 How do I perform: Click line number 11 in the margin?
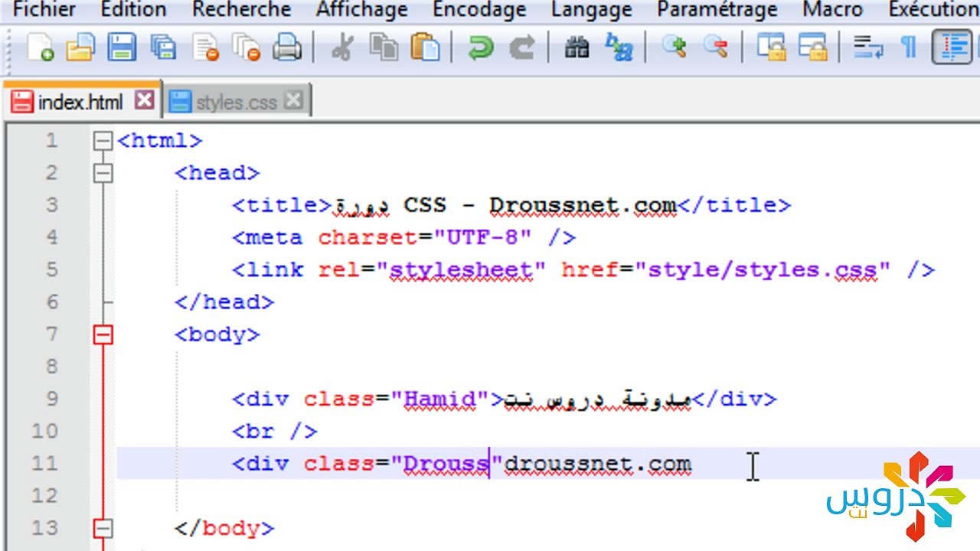coord(44,463)
